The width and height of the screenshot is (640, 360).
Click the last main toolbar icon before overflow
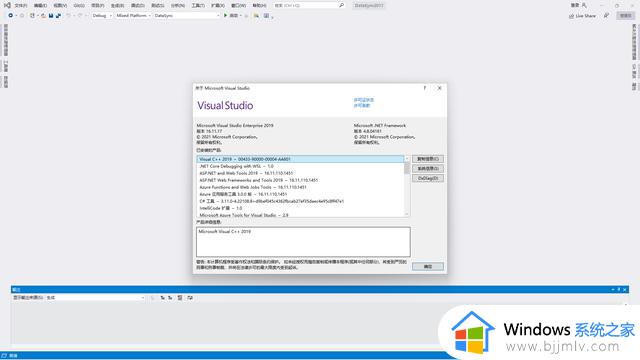266,16
